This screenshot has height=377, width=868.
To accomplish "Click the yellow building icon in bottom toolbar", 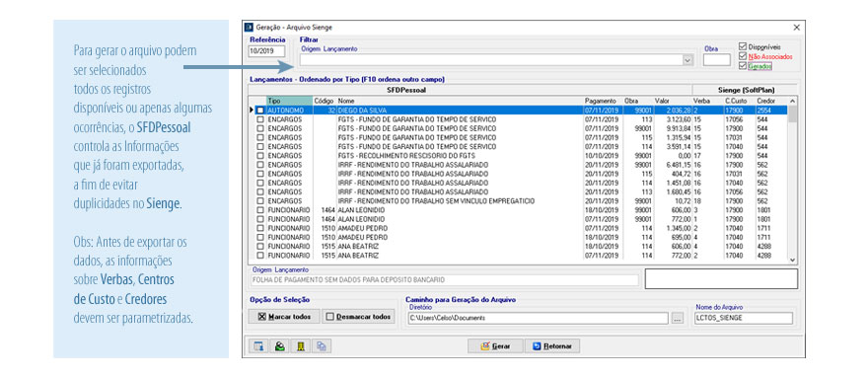I will point(301,346).
